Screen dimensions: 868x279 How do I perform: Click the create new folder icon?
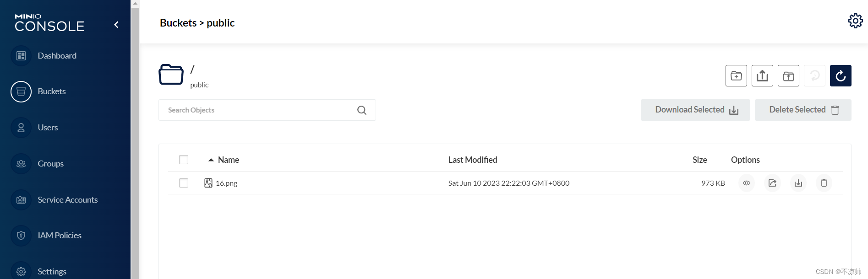736,76
